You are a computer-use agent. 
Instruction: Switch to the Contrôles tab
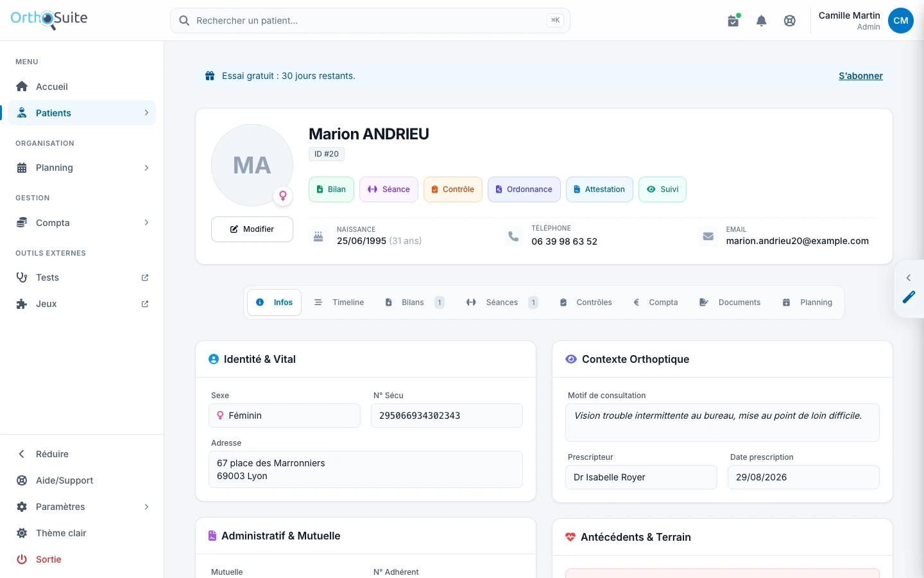[x=586, y=302]
